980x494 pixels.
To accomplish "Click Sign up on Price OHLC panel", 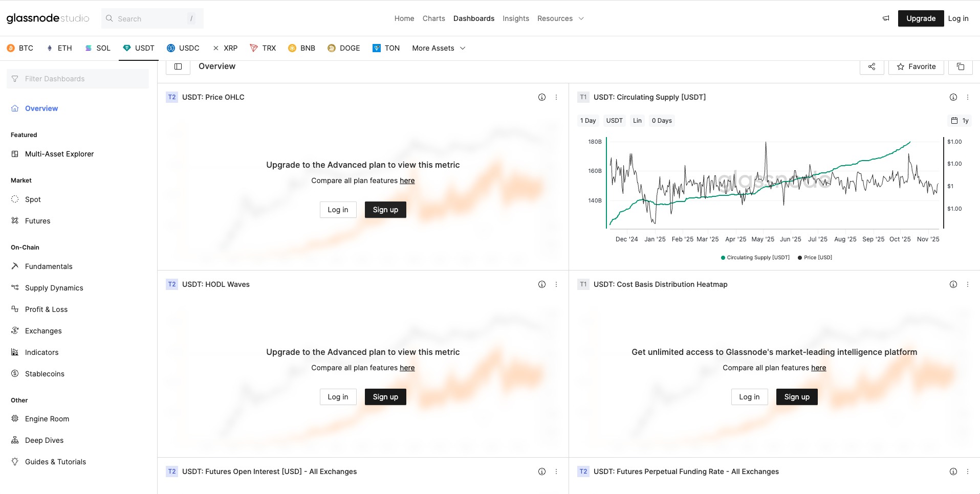I will click(385, 210).
